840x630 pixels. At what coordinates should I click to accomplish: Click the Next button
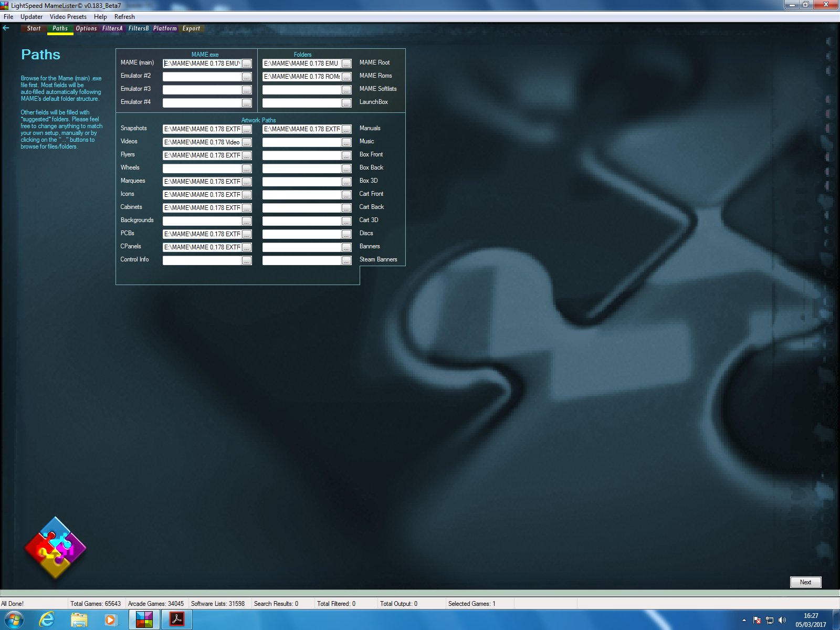805,582
